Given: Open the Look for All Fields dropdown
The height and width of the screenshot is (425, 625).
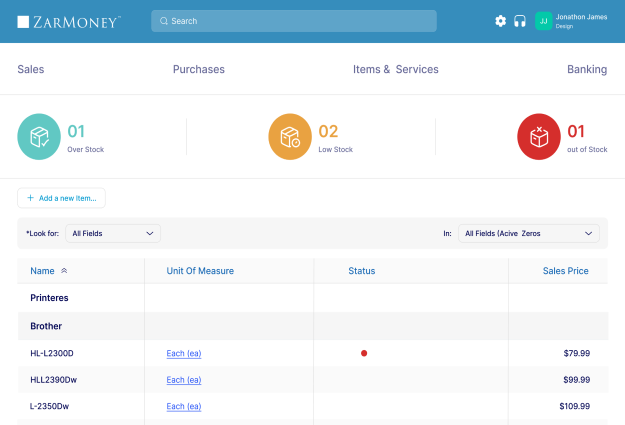Looking at the screenshot, I should (113, 233).
